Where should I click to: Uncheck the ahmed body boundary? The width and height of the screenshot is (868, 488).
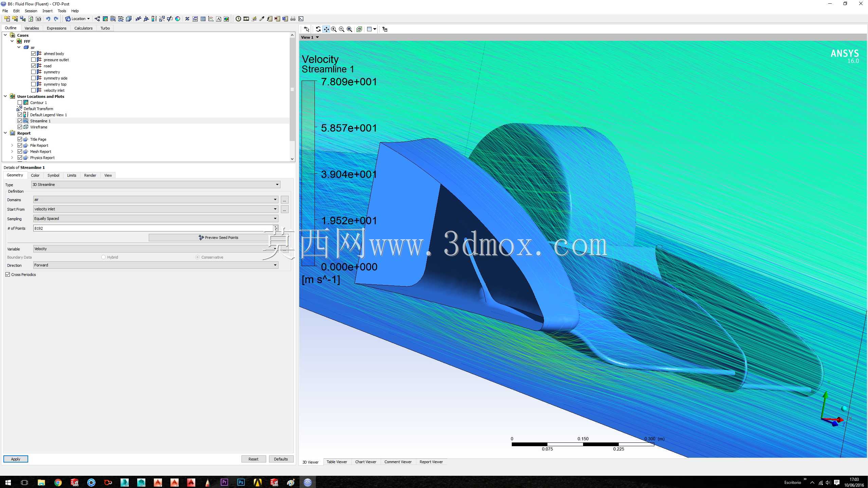click(x=33, y=54)
